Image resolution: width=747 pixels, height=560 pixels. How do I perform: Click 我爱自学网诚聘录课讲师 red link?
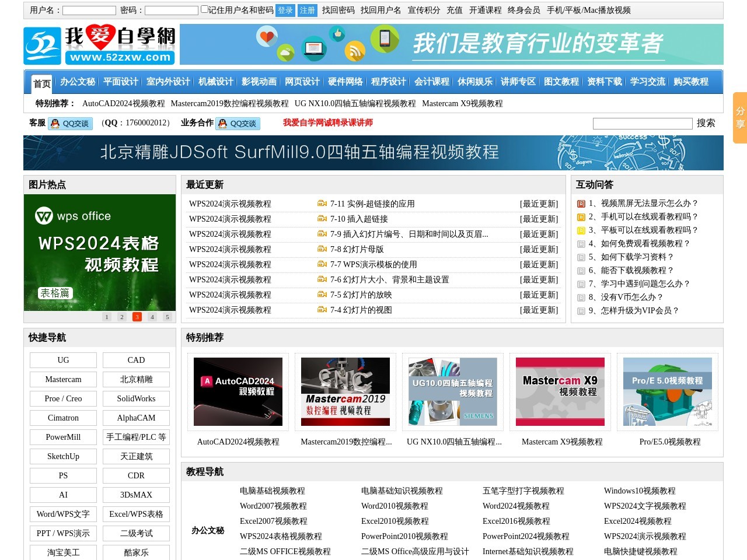(328, 123)
